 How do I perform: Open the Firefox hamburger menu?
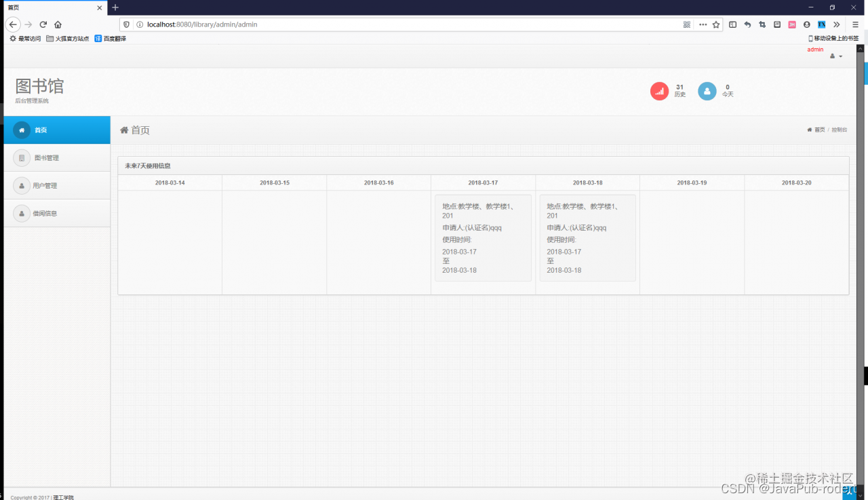tap(855, 24)
